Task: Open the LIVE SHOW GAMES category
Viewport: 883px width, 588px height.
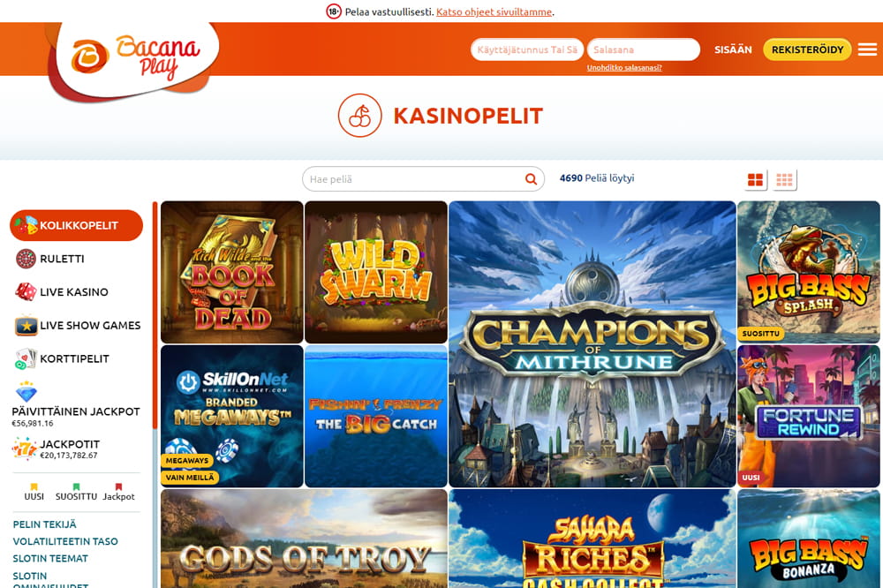Action: coord(78,326)
